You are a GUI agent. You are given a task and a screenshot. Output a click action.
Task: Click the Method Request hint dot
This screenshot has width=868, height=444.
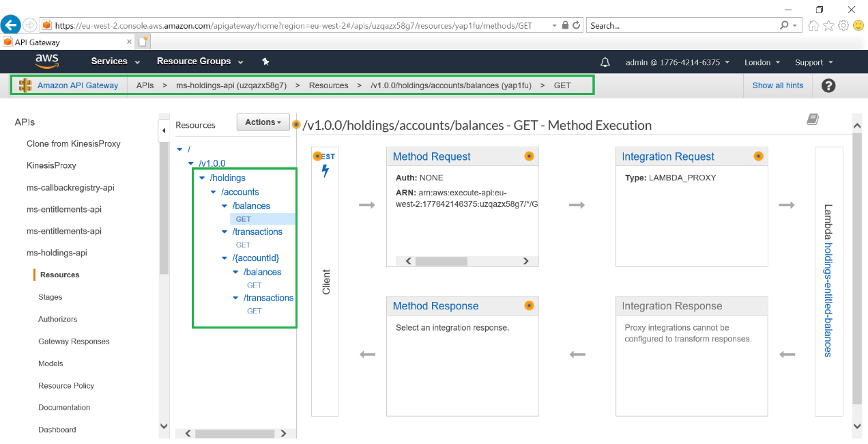coord(529,156)
